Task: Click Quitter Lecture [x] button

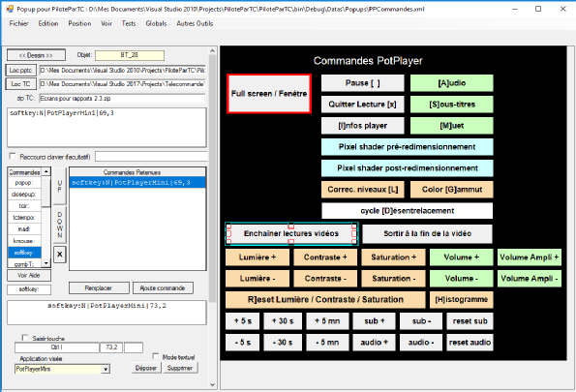Action: click(x=363, y=105)
